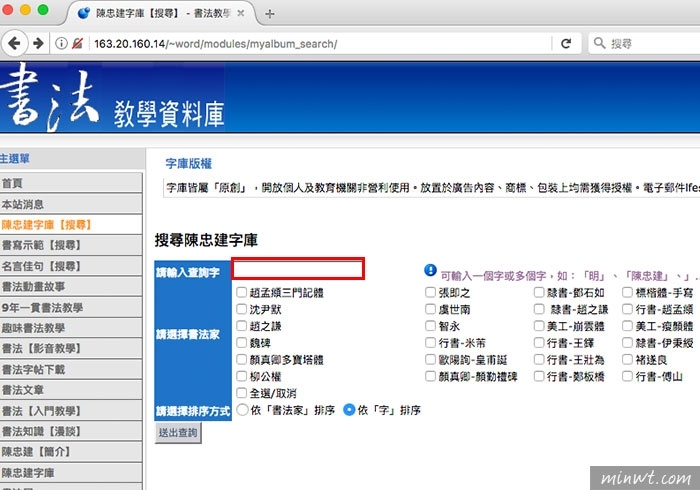Open 書寫示範【搜尋】 menu item
The height and width of the screenshot is (490, 700).
[71, 245]
